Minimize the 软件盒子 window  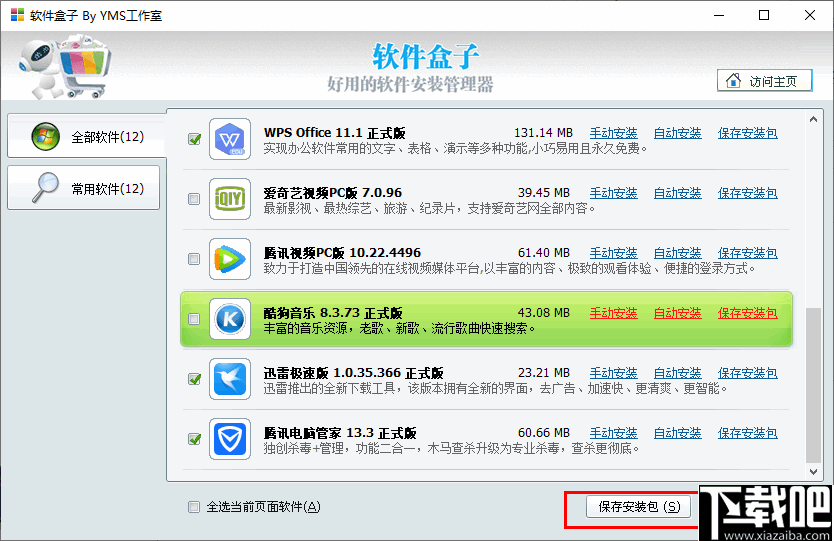click(719, 15)
